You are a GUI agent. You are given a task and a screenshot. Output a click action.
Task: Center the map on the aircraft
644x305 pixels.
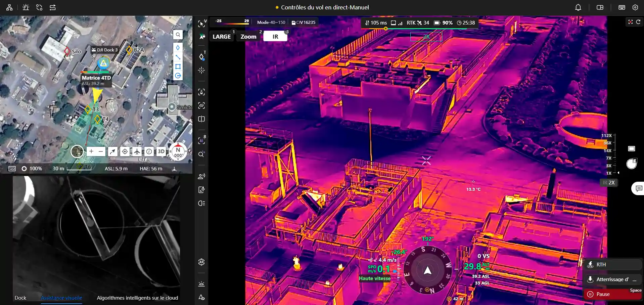point(137,151)
